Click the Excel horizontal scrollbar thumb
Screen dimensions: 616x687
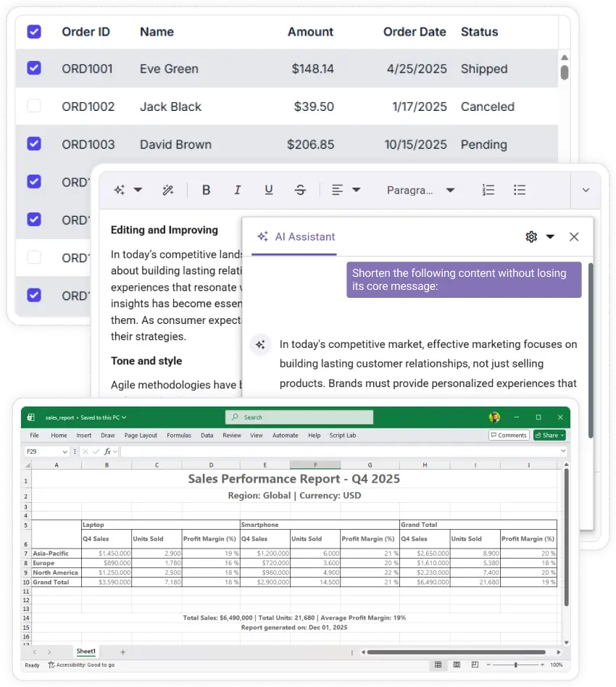(456, 652)
